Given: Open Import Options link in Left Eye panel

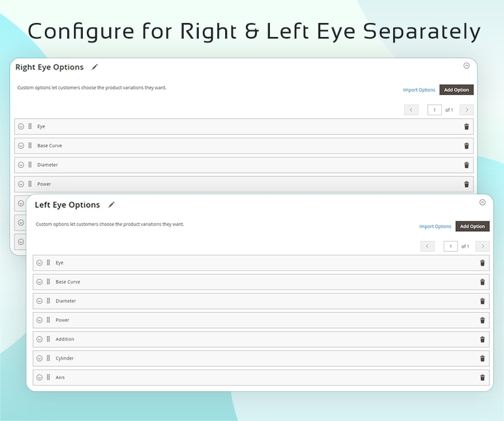Looking at the screenshot, I should pyautogui.click(x=435, y=227).
